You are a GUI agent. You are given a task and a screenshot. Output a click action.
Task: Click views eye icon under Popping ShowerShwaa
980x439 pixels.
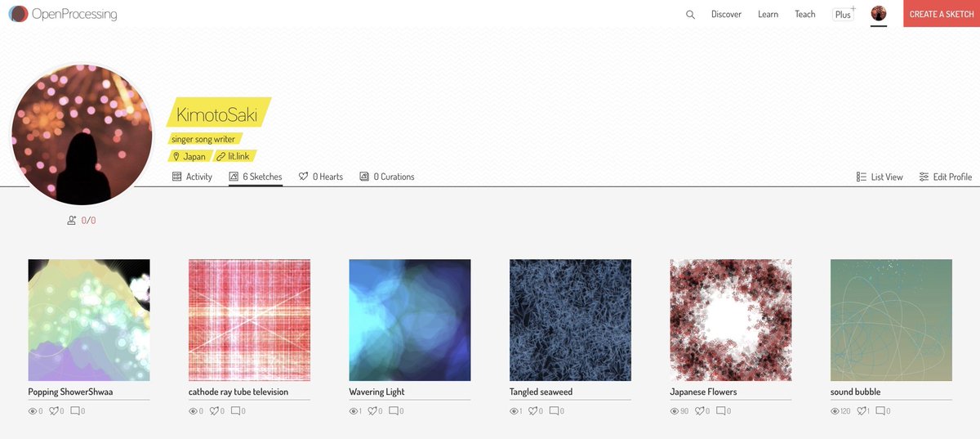coord(33,411)
